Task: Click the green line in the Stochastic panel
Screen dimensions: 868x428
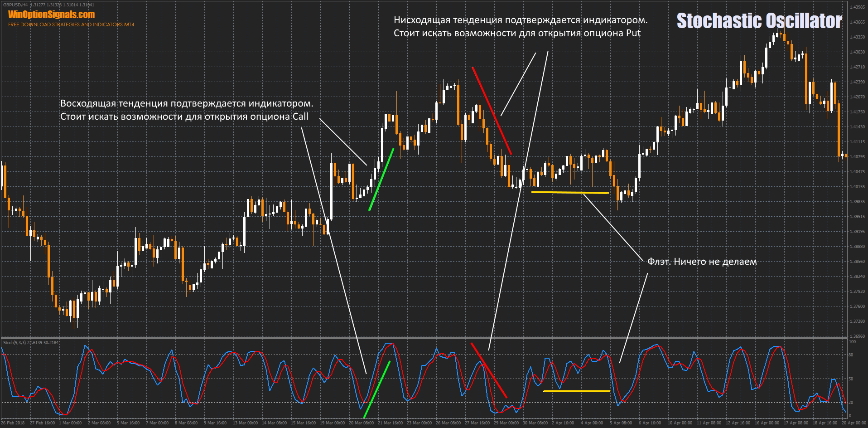Action: point(377,389)
